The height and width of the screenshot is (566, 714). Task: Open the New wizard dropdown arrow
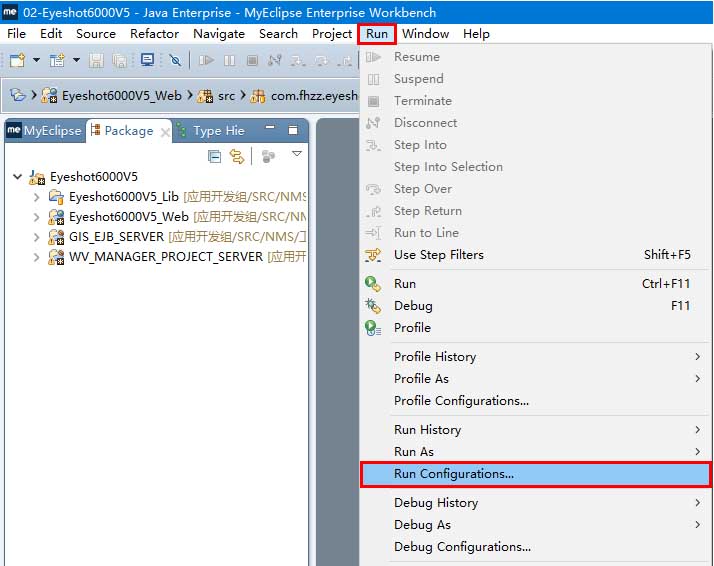coord(36,60)
